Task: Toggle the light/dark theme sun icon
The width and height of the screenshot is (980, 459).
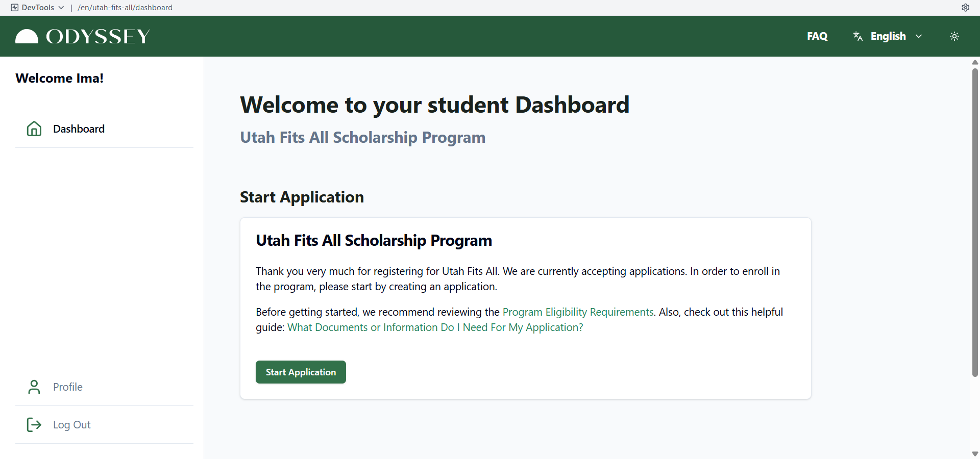Action: pos(954,36)
